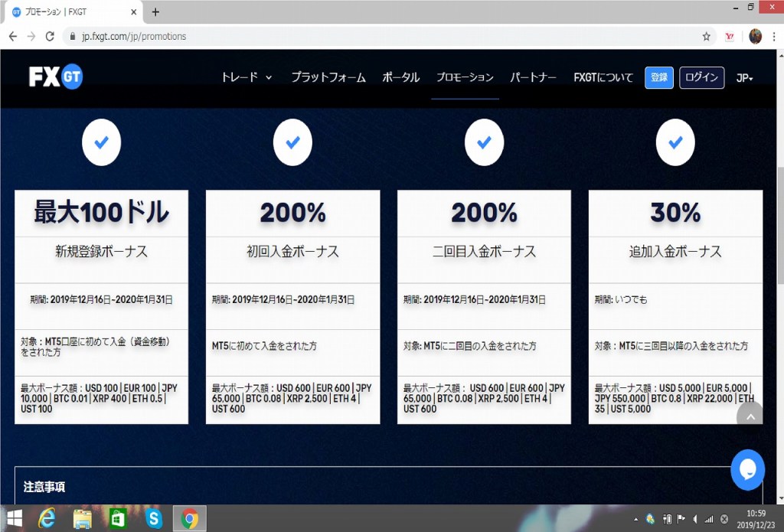Click the ログイン login button
This screenshot has height=532, width=784.
point(701,77)
